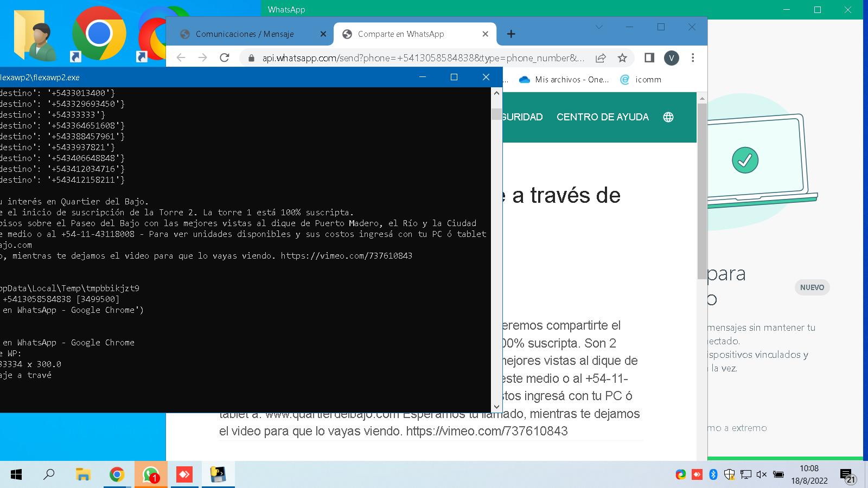Switch to Chrome on taskbar

(117, 475)
